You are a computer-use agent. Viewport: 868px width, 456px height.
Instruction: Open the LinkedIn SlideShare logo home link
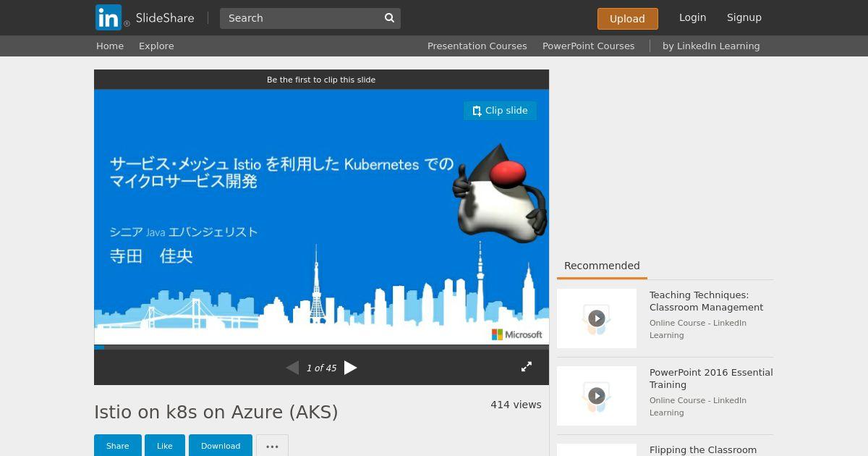(145, 17)
